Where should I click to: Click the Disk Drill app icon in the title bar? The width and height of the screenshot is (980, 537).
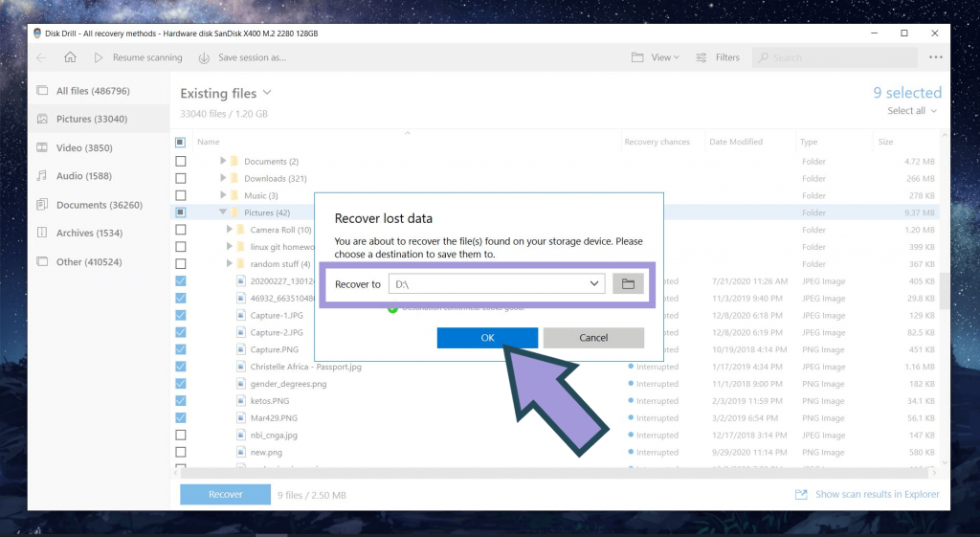pyautogui.click(x=37, y=34)
